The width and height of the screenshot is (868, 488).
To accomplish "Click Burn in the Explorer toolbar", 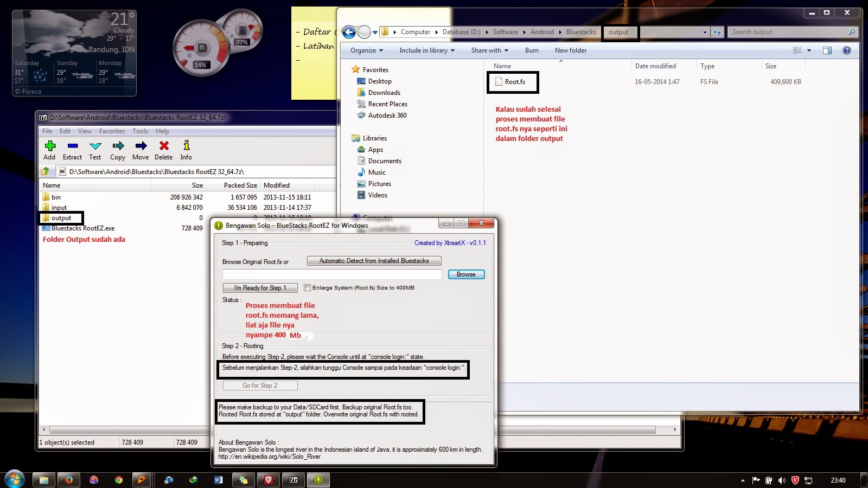I will (x=532, y=50).
